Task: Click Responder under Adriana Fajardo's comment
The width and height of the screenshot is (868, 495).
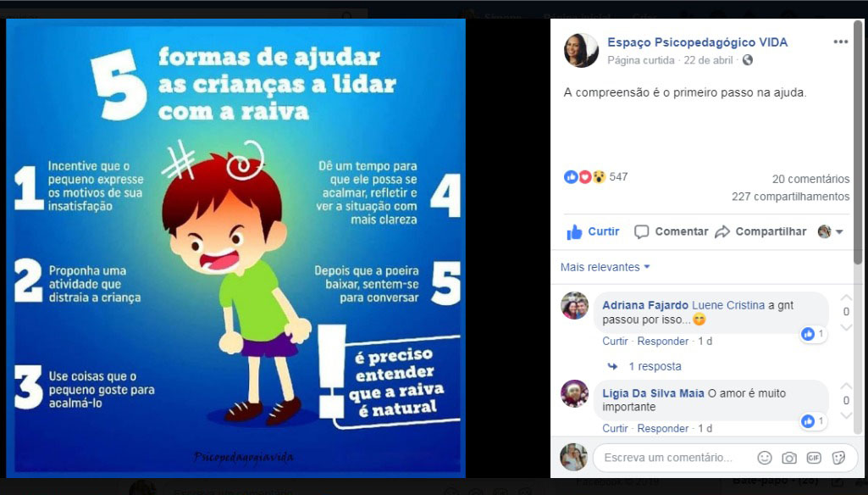Action: 662,342
